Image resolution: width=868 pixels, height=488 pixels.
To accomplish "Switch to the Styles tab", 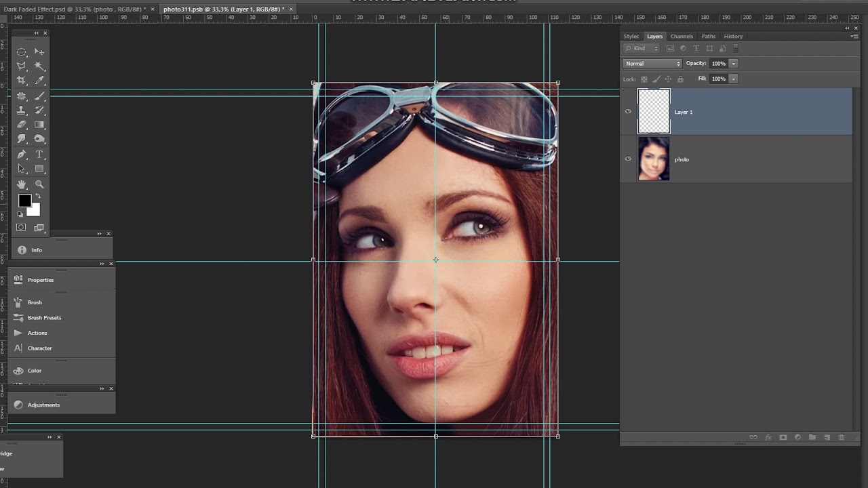I will pos(631,37).
